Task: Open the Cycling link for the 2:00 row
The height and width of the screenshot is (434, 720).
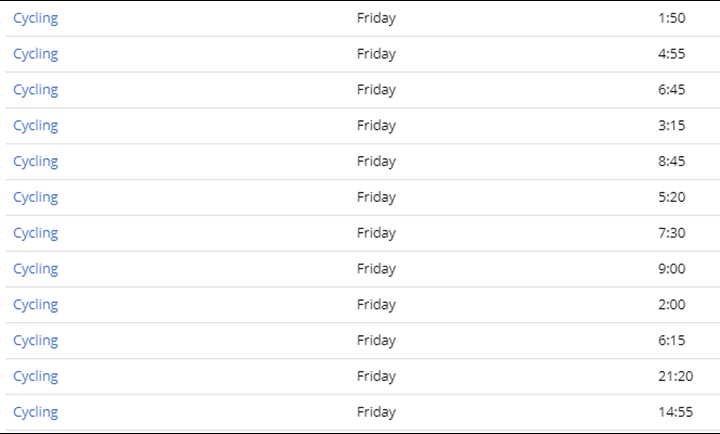Action: pos(35,305)
